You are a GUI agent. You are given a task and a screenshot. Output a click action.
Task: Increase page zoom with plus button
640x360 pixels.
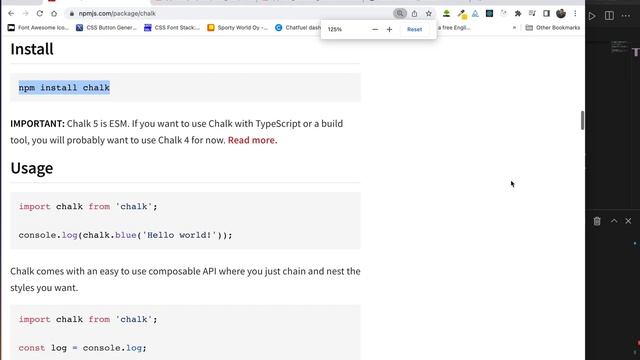(389, 29)
